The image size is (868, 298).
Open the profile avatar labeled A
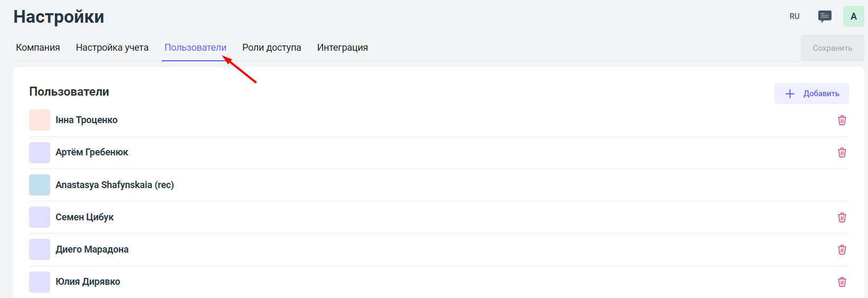[853, 16]
